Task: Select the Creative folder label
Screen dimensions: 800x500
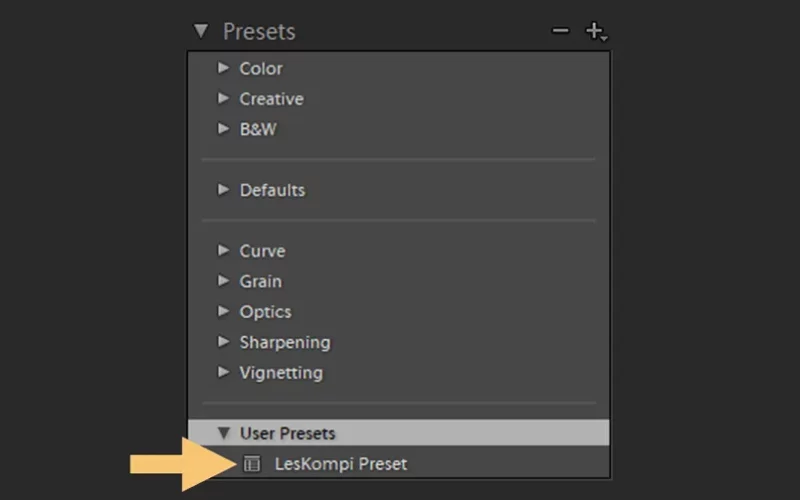Action: 271,98
